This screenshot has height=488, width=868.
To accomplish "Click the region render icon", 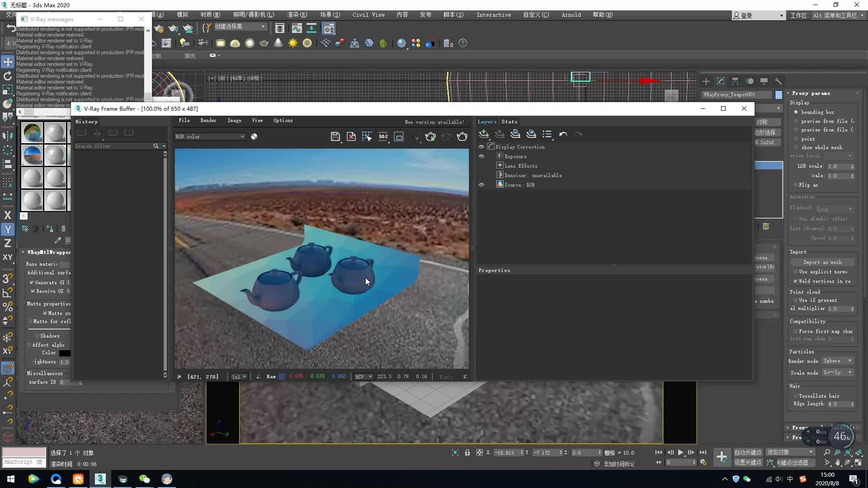I will point(399,137).
